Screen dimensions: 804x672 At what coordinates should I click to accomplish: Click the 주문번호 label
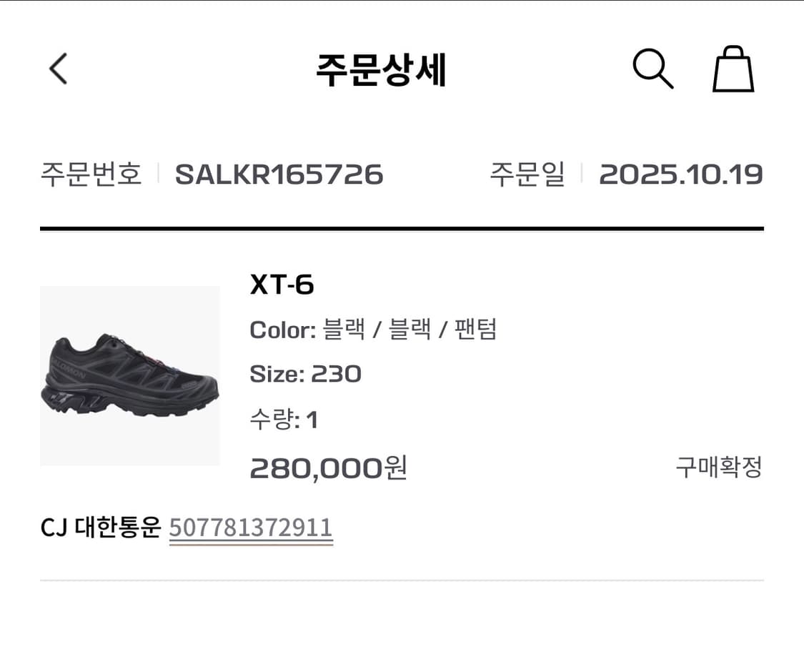pos(91,174)
